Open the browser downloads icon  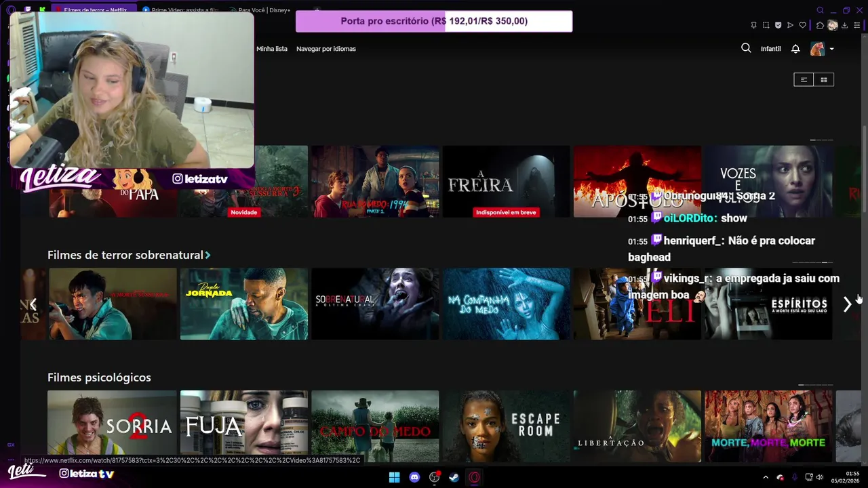[x=846, y=25]
